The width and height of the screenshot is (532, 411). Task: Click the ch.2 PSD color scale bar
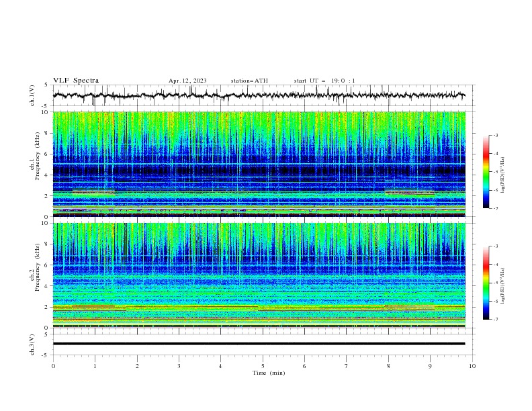click(x=486, y=283)
